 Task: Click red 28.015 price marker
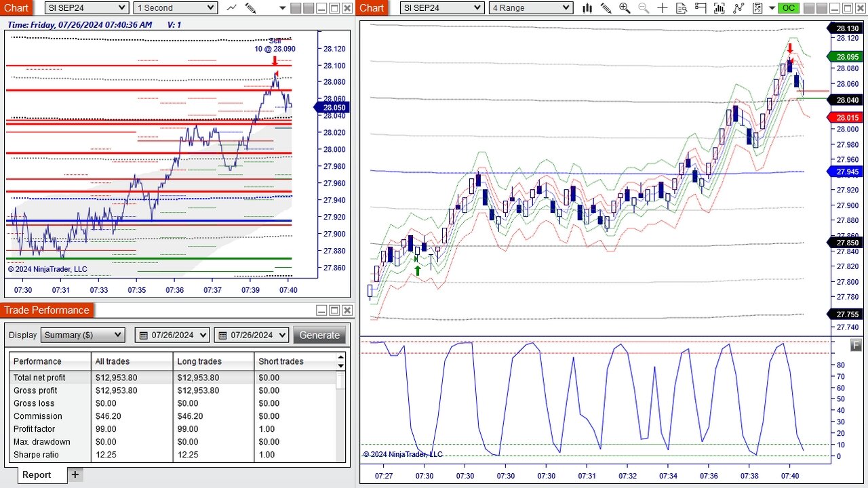click(846, 118)
